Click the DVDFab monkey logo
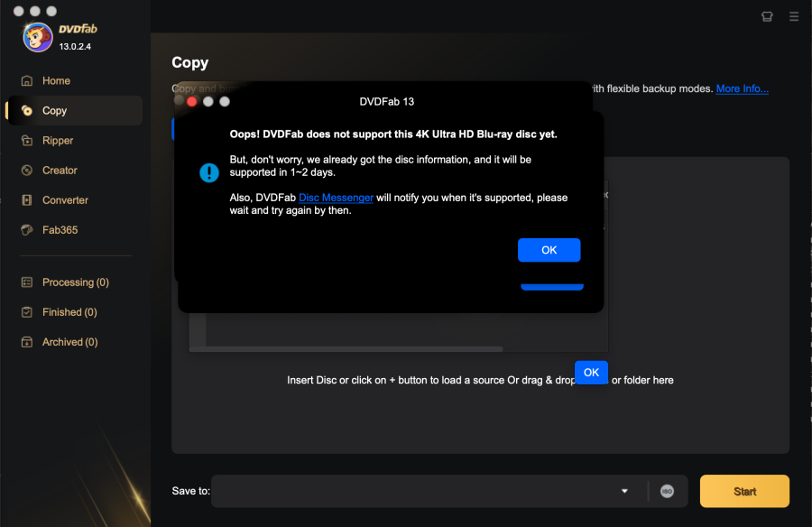 pos(37,37)
